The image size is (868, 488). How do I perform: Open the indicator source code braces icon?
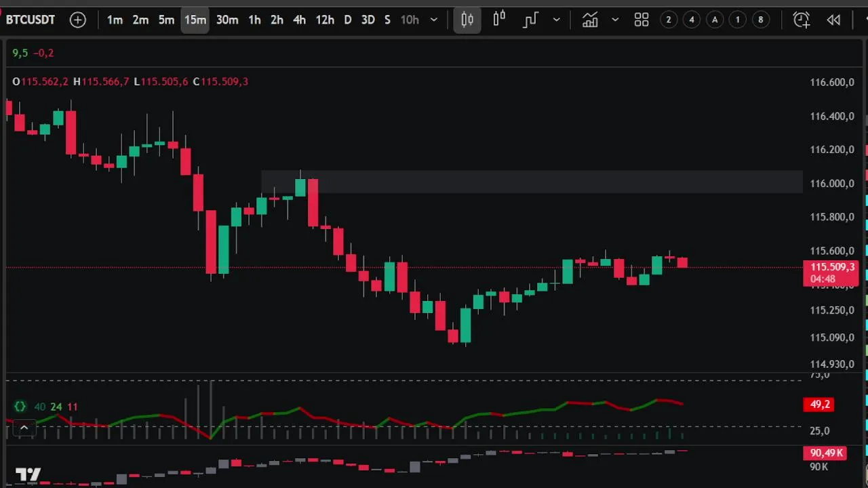pyautogui.click(x=20, y=407)
